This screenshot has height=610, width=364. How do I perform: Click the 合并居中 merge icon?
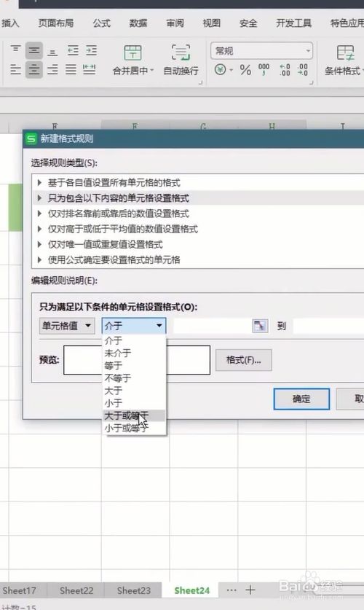click(x=132, y=52)
